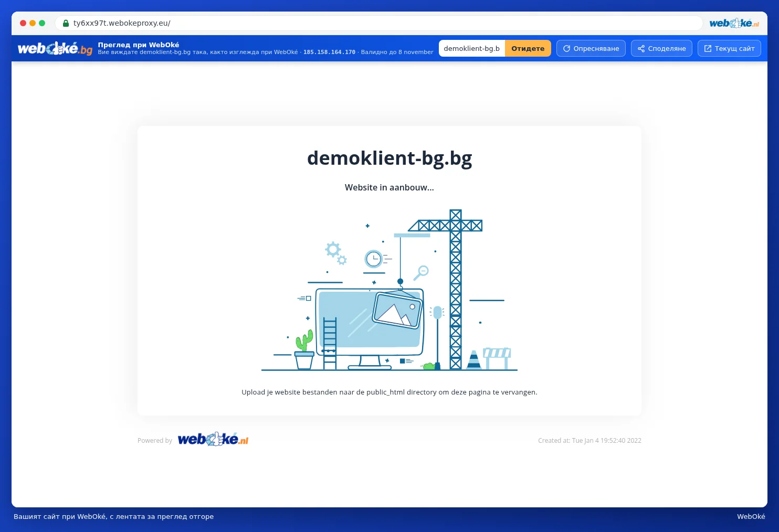
Task: Click the red window dot
Action: click(23, 23)
